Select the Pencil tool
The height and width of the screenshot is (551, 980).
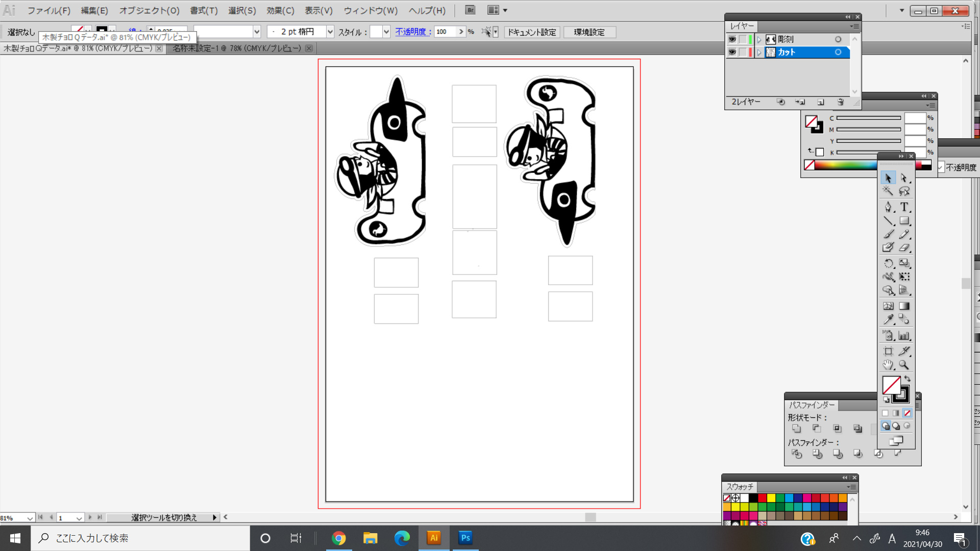pos(904,234)
